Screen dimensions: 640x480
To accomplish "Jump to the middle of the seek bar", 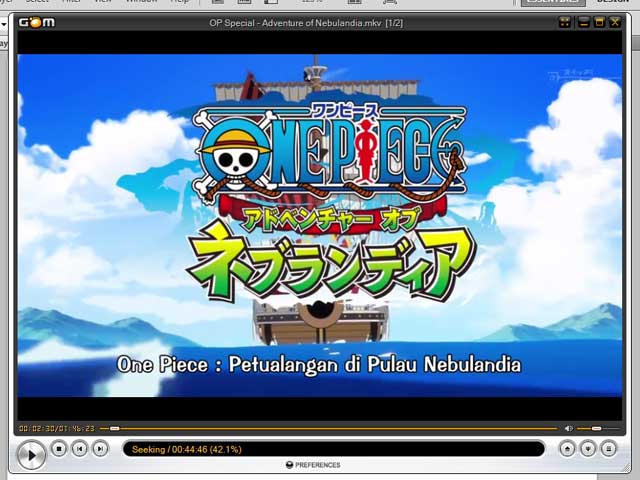I will (329, 428).
